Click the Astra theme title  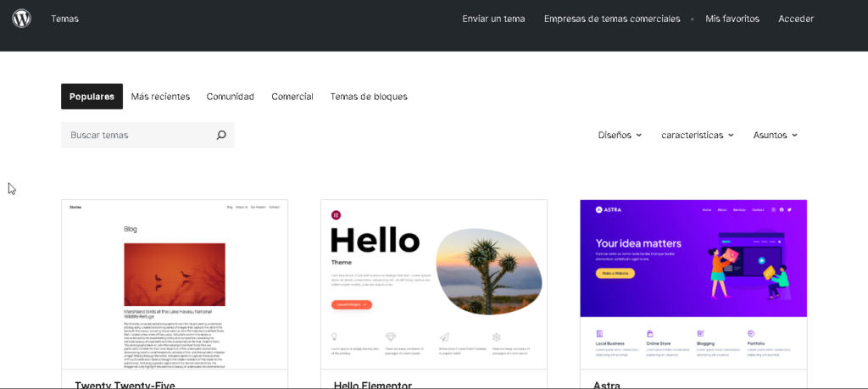point(607,385)
